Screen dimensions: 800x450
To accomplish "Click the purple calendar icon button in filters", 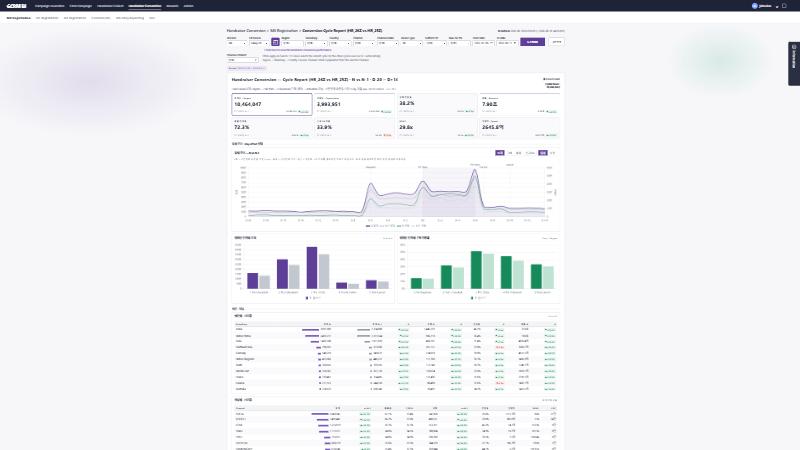I will pyautogui.click(x=275, y=42).
